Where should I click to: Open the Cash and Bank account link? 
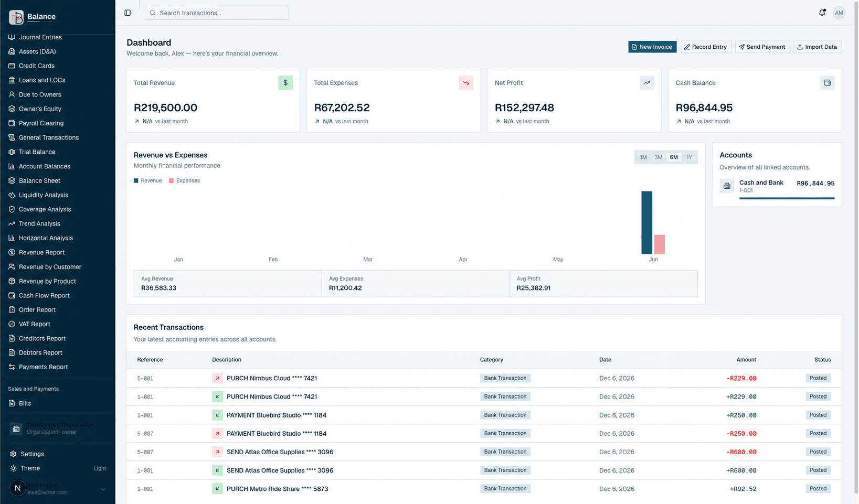[x=761, y=183]
